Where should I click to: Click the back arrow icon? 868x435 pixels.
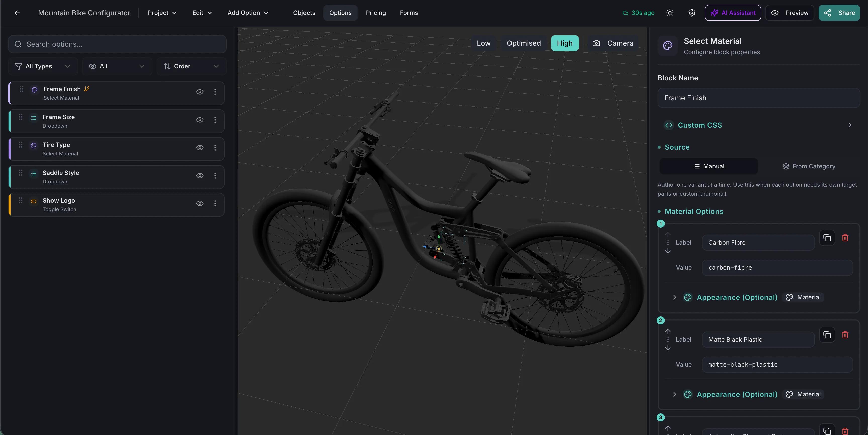(17, 13)
